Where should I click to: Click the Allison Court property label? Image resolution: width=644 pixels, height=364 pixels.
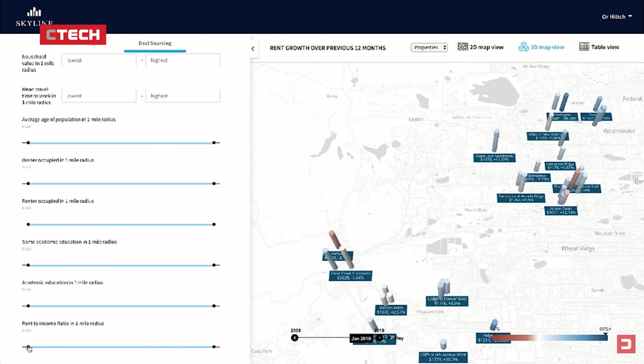pos(560,210)
